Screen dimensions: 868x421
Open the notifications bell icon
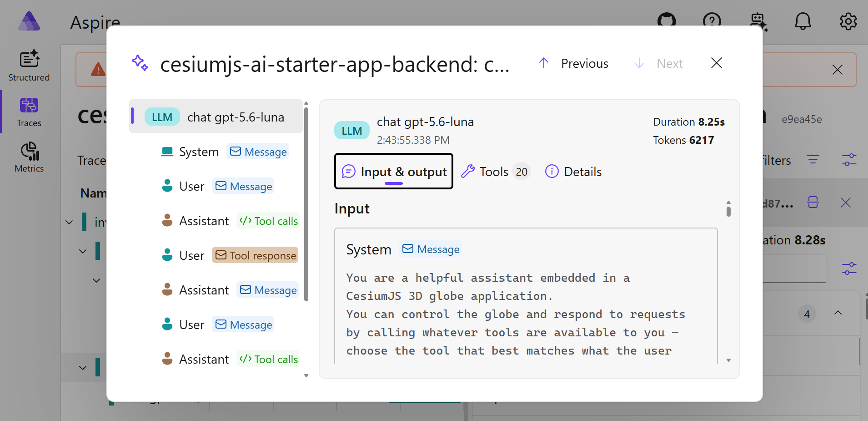(x=803, y=21)
